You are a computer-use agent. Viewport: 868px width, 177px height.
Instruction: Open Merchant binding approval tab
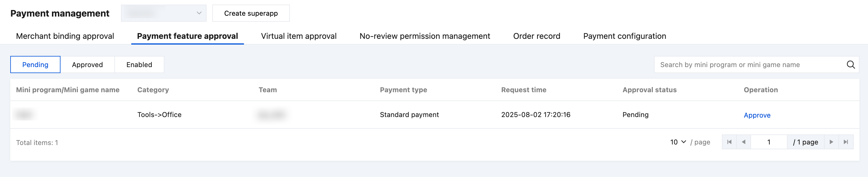click(x=65, y=36)
